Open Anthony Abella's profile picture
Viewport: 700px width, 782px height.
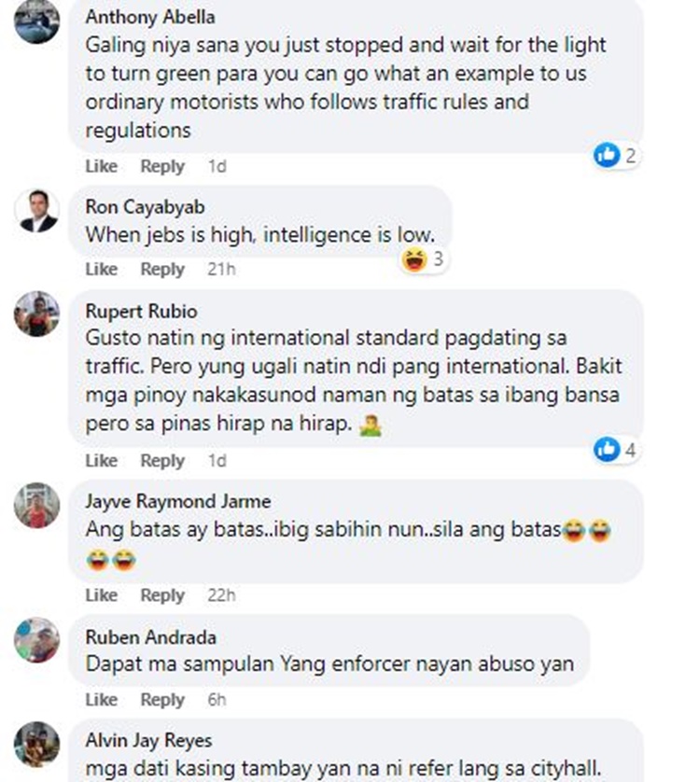pos(37,21)
